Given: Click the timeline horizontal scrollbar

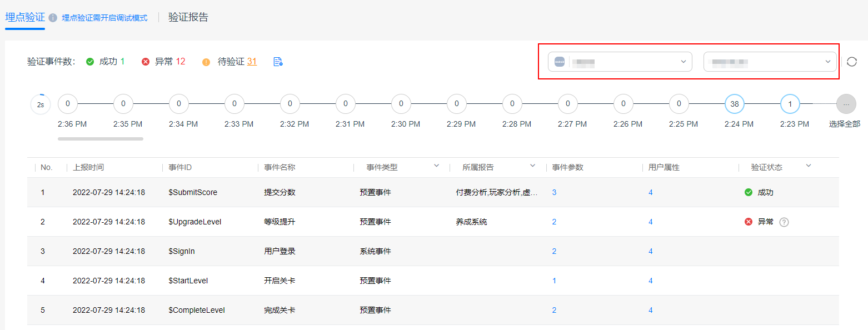Looking at the screenshot, I should click(x=101, y=139).
